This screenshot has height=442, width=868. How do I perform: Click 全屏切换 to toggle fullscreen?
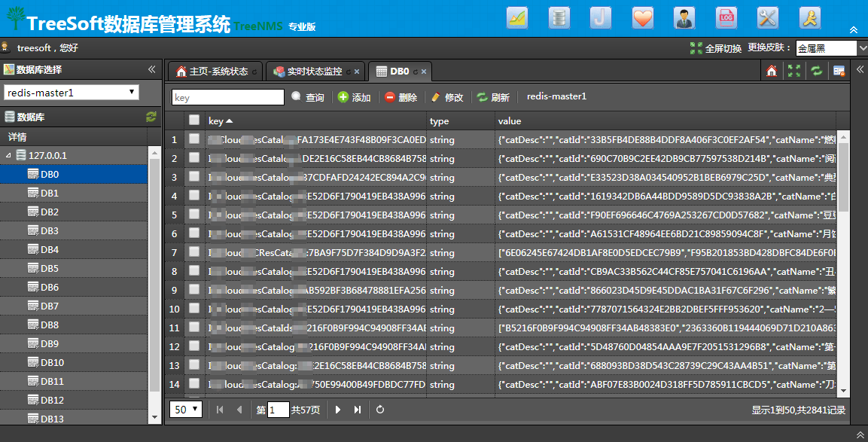coord(716,48)
